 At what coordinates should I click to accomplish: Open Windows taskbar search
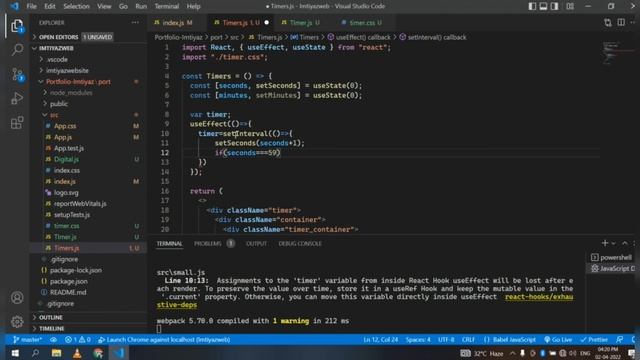pyautogui.click(x=36, y=353)
